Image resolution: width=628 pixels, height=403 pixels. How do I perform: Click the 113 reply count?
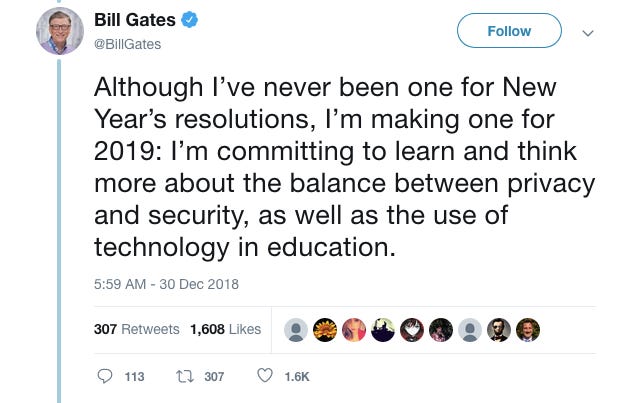[133, 377]
